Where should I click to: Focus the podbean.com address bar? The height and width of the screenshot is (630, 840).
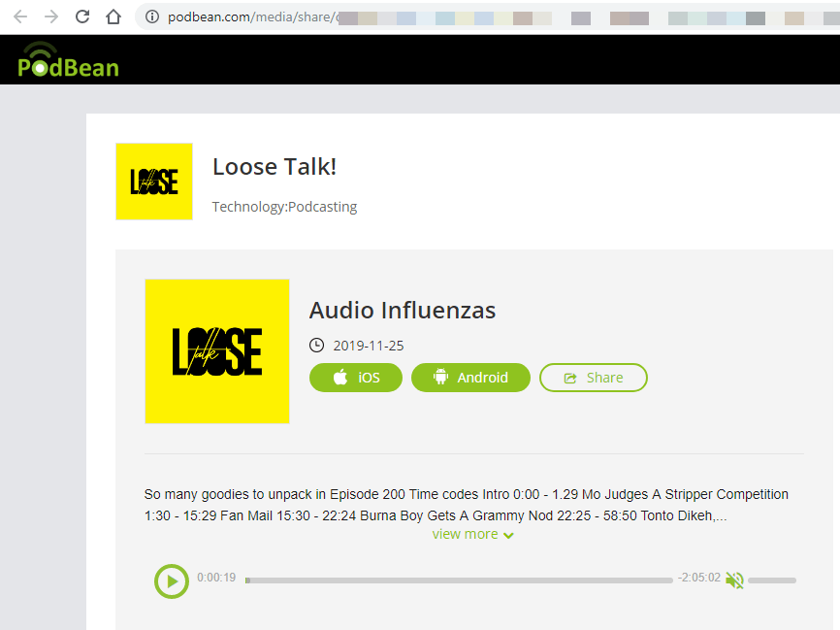(482, 17)
